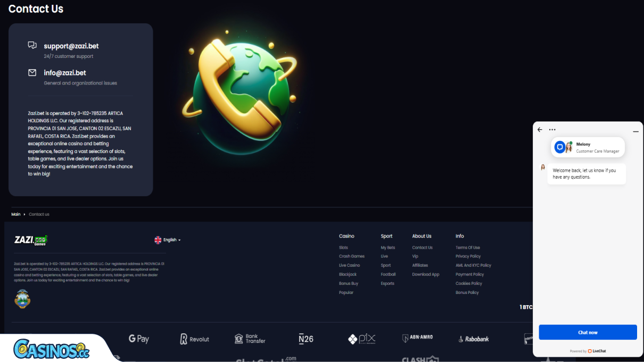Image resolution: width=644 pixels, height=362 pixels.
Task: Open Slots in the Casino footer column
Action: (343, 248)
